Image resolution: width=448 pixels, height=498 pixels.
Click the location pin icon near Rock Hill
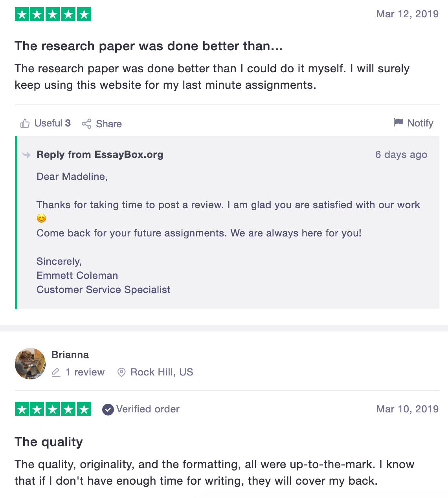tap(122, 372)
